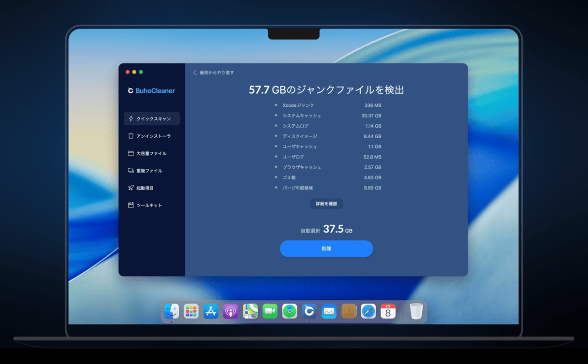The width and height of the screenshot is (588, 364).
Task: Open BuhoCleaner from the Dock
Action: coord(309,311)
